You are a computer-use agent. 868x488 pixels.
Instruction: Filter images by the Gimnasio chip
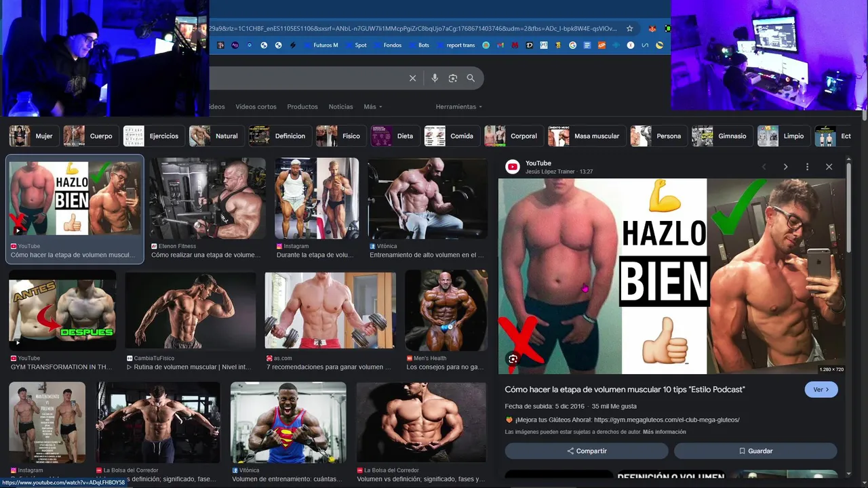click(x=722, y=136)
